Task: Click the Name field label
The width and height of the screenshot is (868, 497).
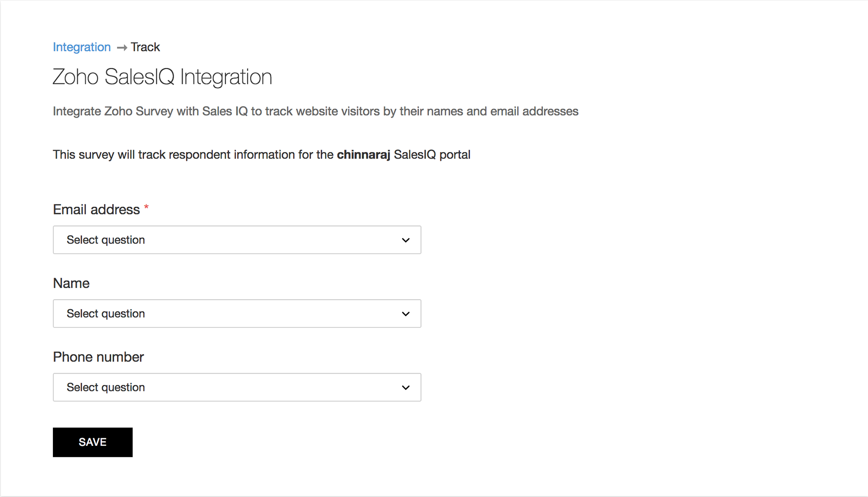Action: coord(71,283)
